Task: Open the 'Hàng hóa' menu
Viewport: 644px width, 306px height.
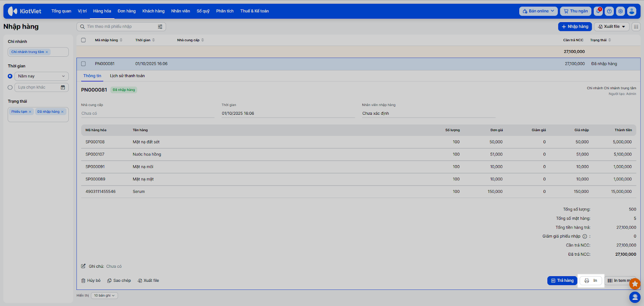Action: point(102,11)
